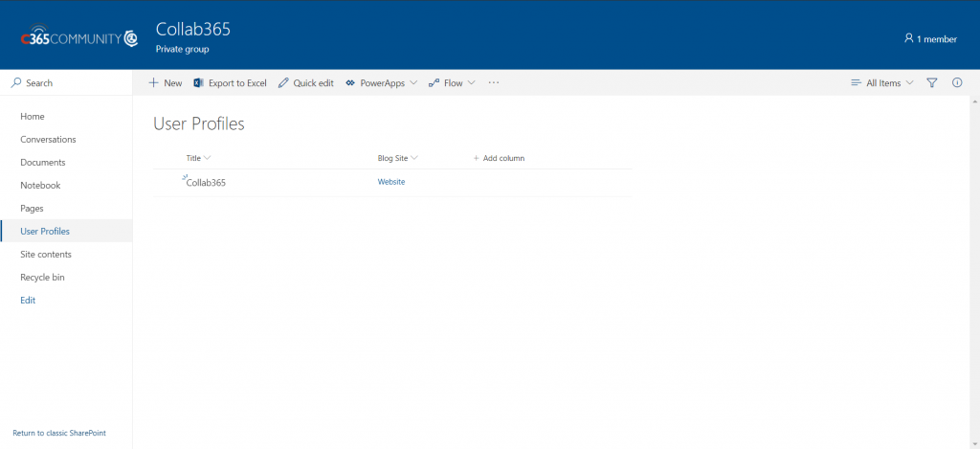
Task: Click the scrollbar up arrow
Action: click(x=975, y=101)
